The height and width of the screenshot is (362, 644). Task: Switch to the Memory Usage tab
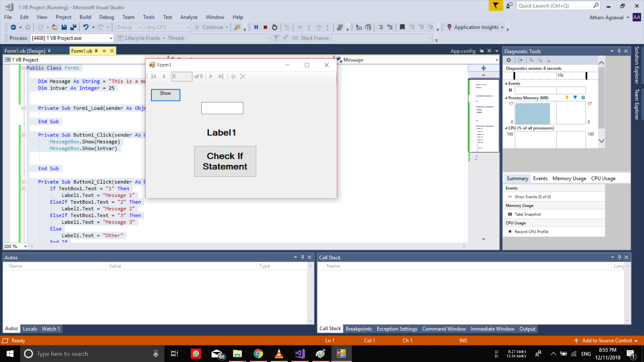(x=569, y=178)
